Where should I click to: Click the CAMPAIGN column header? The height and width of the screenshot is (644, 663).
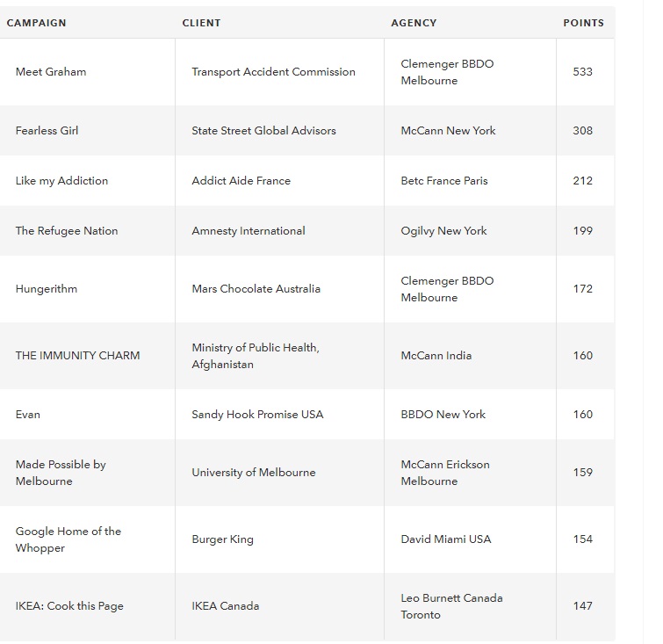click(x=36, y=23)
